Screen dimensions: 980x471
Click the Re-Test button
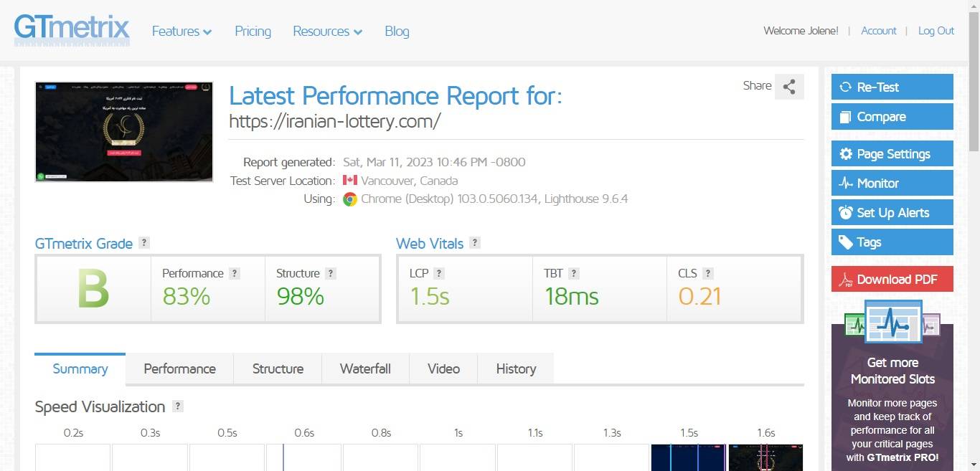coord(892,87)
